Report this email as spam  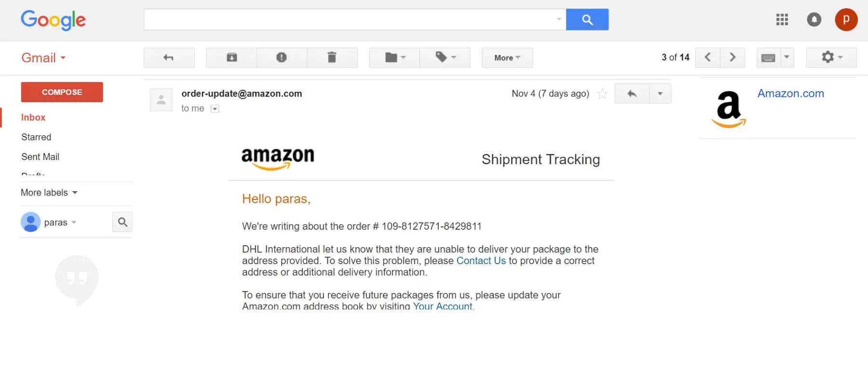(x=282, y=58)
